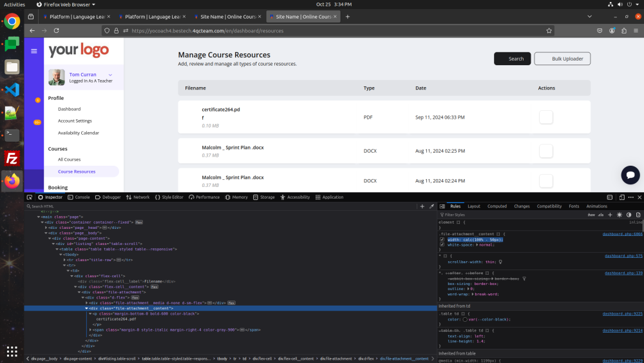This screenshot has width=644, height=363.
Task: Switch to the Console tab
Action: click(x=79, y=197)
